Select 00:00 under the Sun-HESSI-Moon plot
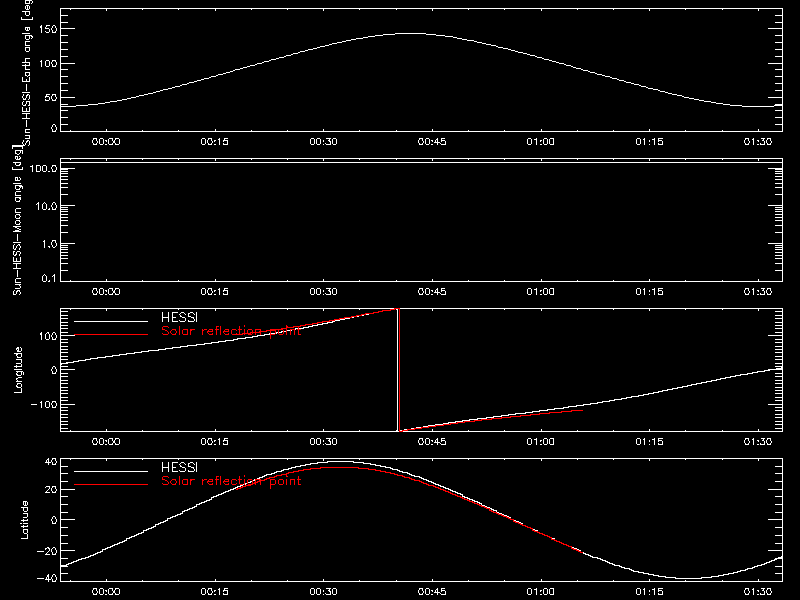Image resolution: width=800 pixels, height=600 pixels. click(106, 292)
